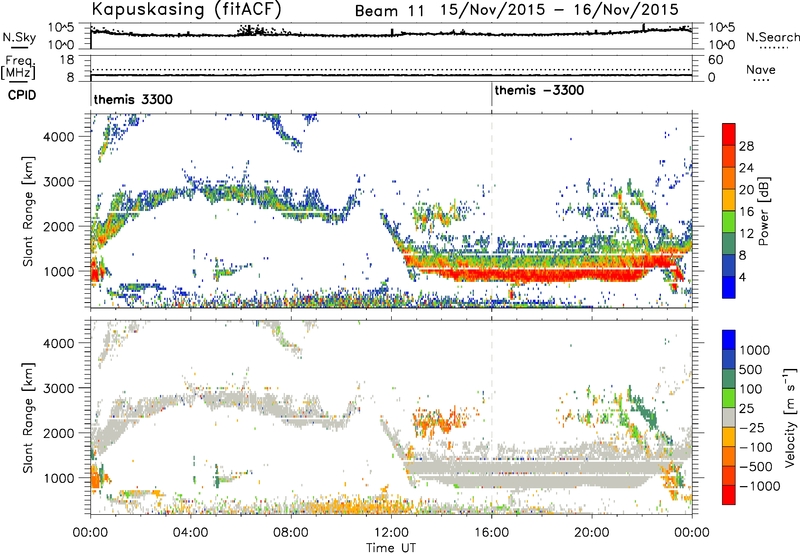Screen dimensions: 800x554
Task: Click the 'Nave' legend label
Action: 761,69
